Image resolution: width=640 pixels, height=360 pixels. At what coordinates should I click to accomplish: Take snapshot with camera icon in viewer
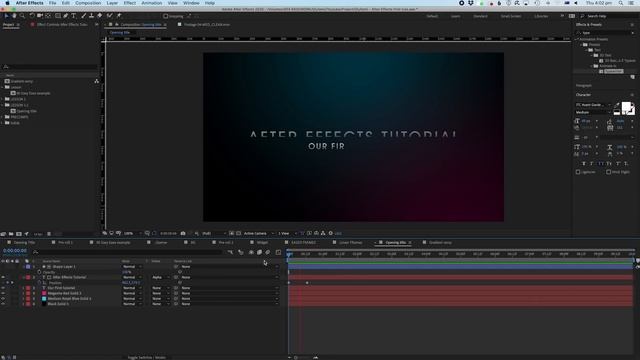click(x=183, y=233)
